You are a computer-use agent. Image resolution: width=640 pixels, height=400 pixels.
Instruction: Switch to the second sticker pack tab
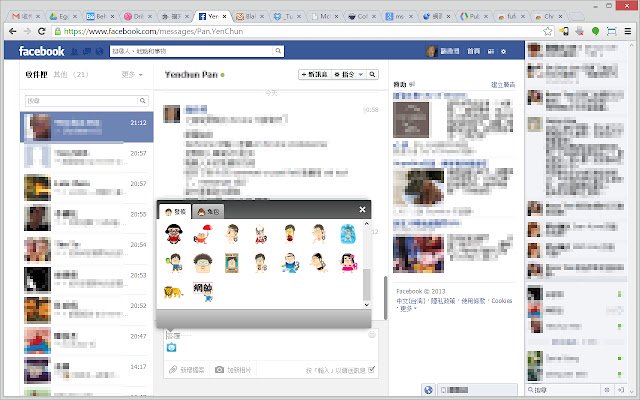pyautogui.click(x=208, y=211)
